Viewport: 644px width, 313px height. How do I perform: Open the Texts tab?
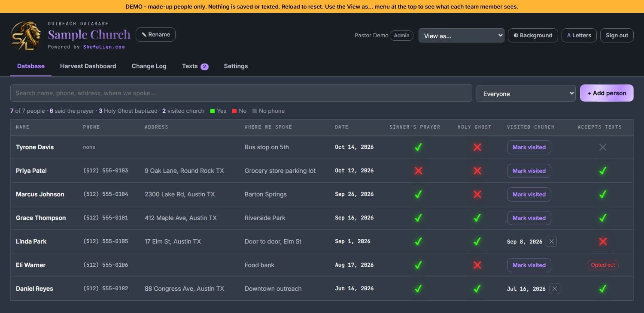click(x=195, y=66)
